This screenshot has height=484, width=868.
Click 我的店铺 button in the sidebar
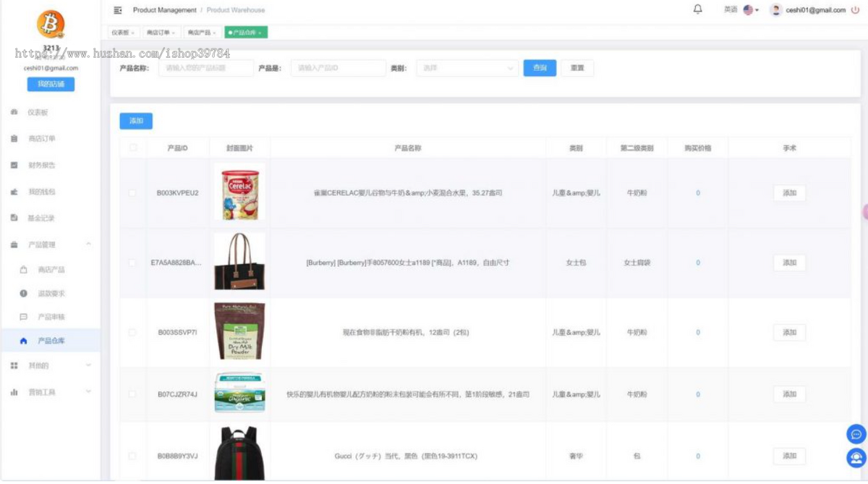click(x=51, y=84)
